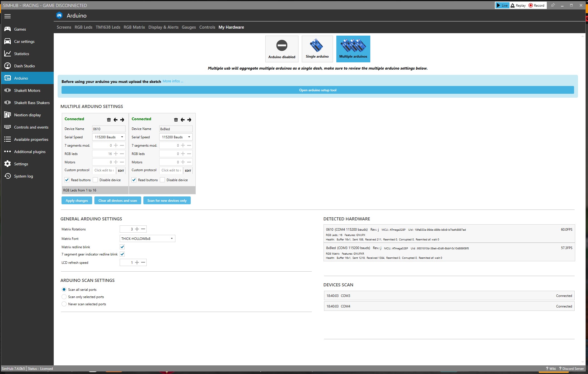Open arduino setup tool
The width and height of the screenshot is (588, 374).
pos(318,90)
